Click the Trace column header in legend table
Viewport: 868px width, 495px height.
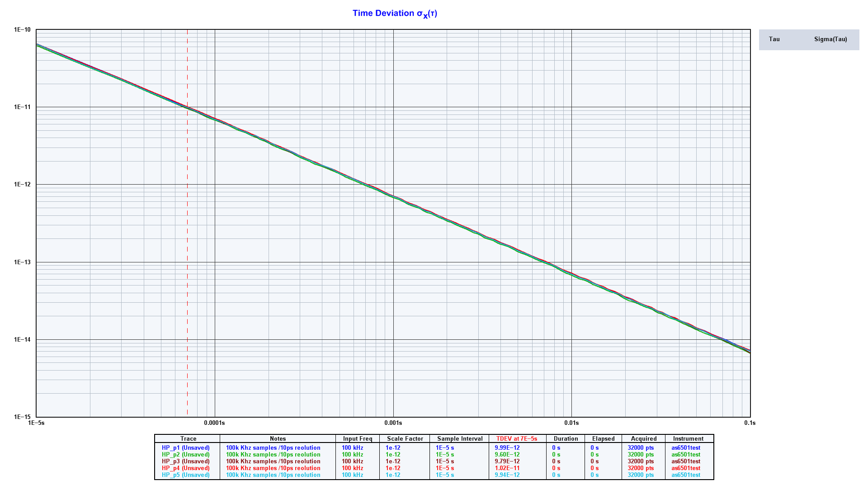pos(188,438)
